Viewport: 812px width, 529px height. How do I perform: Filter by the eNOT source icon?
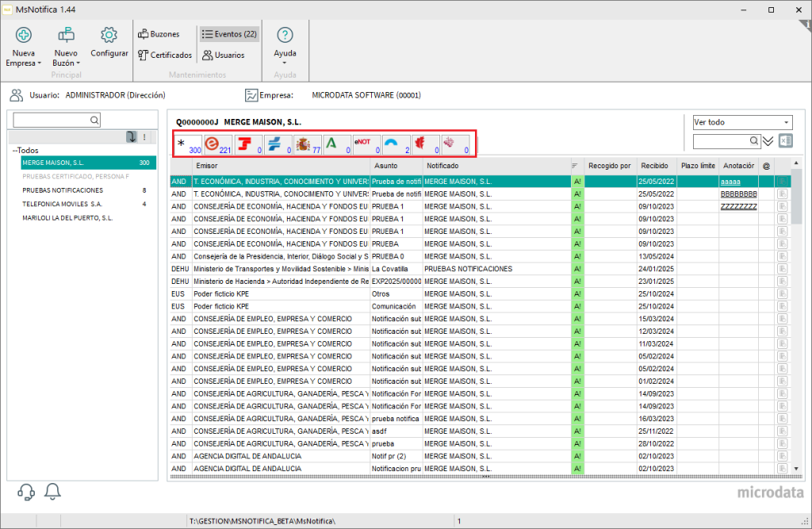click(x=366, y=144)
